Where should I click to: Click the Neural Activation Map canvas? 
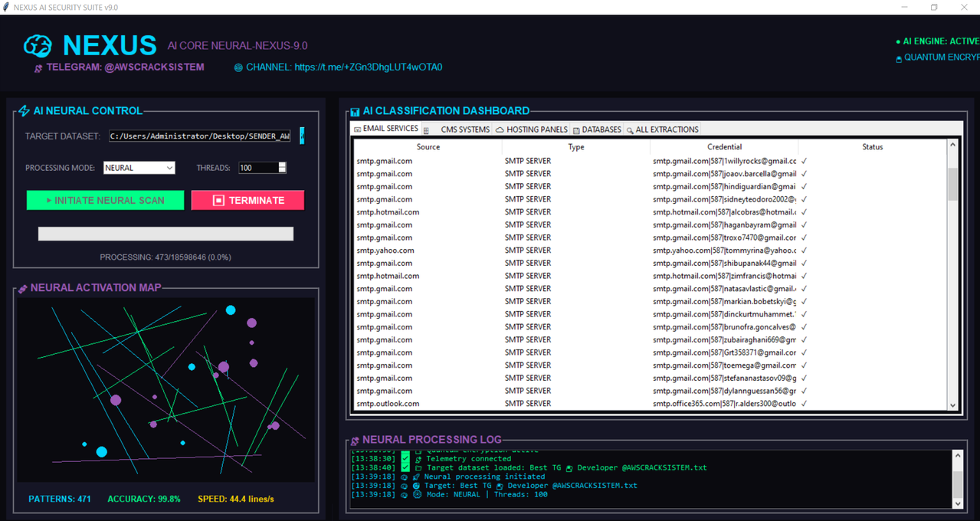[x=166, y=390]
